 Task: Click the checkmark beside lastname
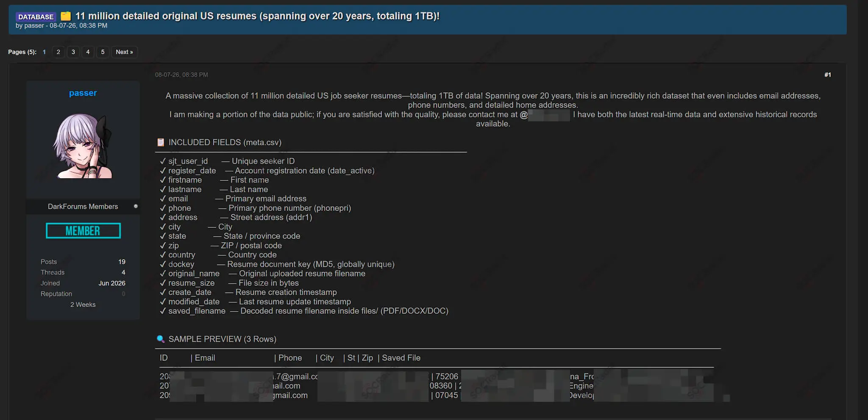coord(163,189)
